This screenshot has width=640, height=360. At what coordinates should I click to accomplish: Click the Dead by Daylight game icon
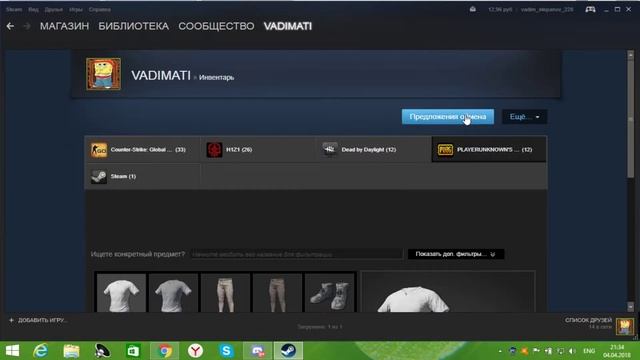click(330, 150)
